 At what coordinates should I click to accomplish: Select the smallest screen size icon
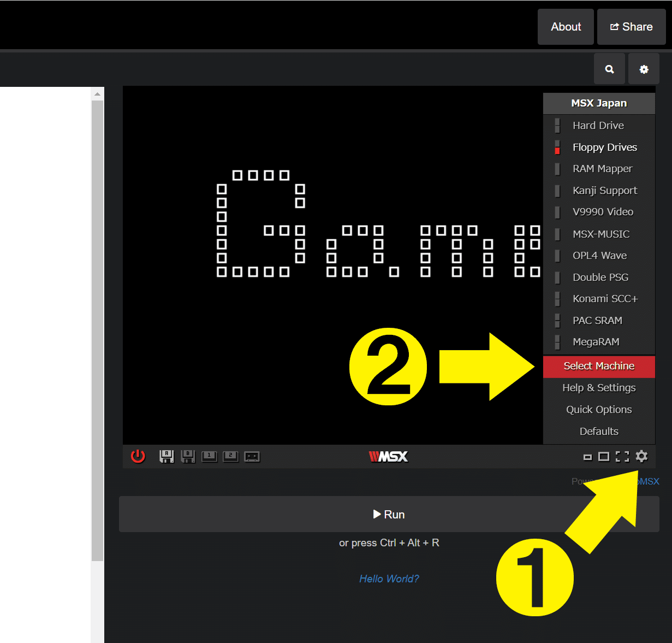tap(587, 457)
